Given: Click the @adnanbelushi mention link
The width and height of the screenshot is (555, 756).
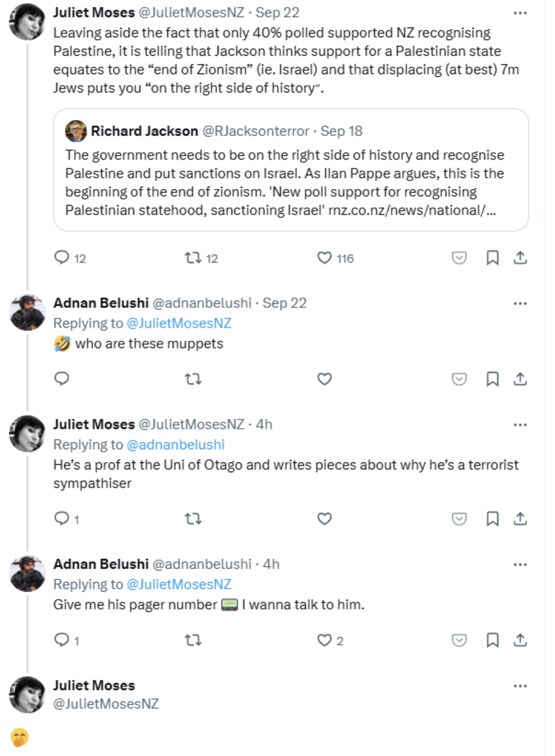Looking at the screenshot, I should tap(175, 445).
